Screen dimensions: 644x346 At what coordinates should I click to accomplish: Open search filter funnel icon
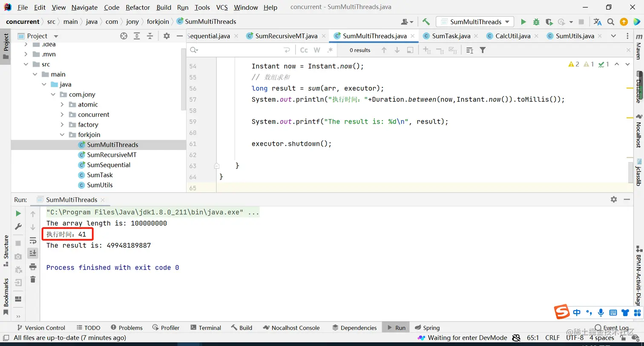pos(483,50)
